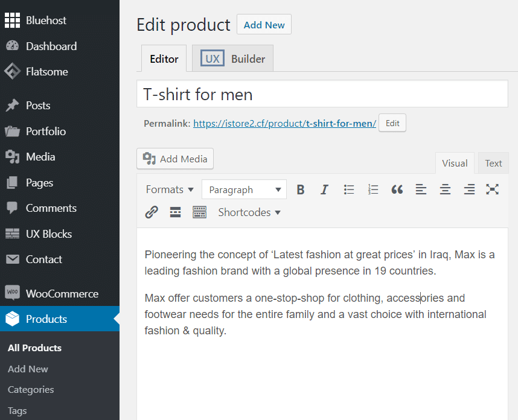Viewport: 518px width, 420px height.
Task: Click the Contact envelope icon
Action: tap(12, 259)
